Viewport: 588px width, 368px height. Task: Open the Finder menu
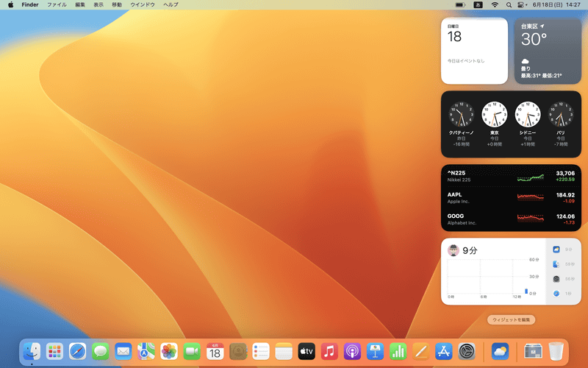[30, 5]
